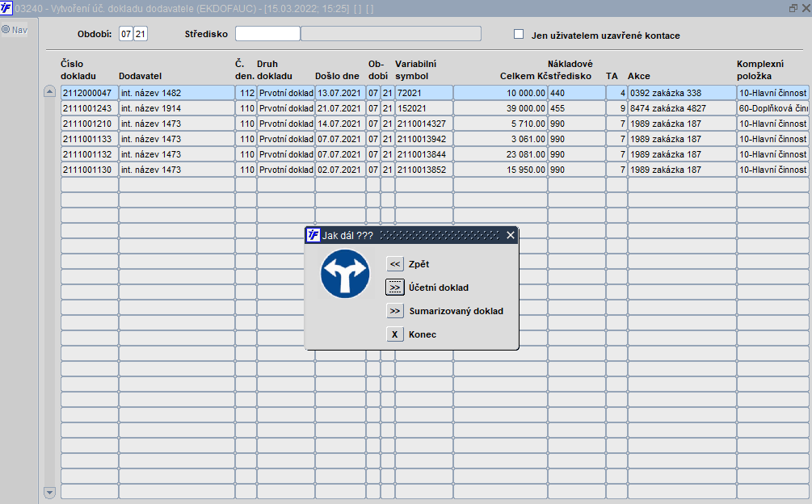
Task: Click amount 5 710.00
Action: pos(500,124)
